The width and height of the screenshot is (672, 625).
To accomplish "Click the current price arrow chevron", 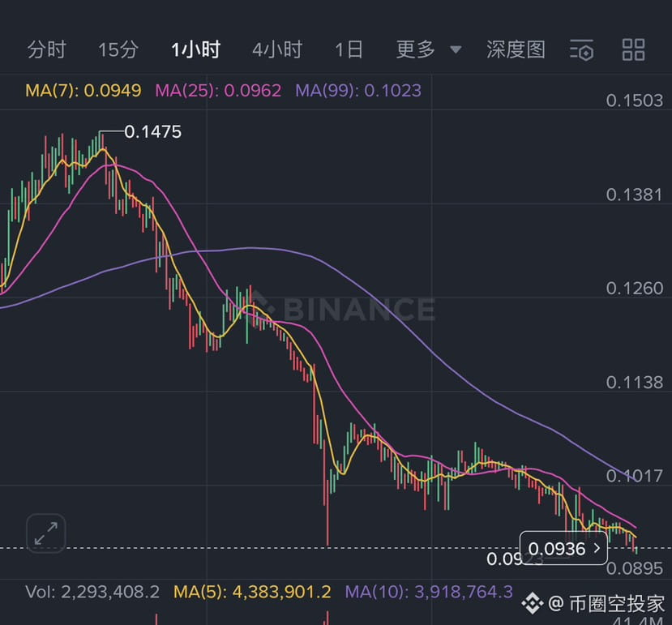I will click(x=597, y=549).
